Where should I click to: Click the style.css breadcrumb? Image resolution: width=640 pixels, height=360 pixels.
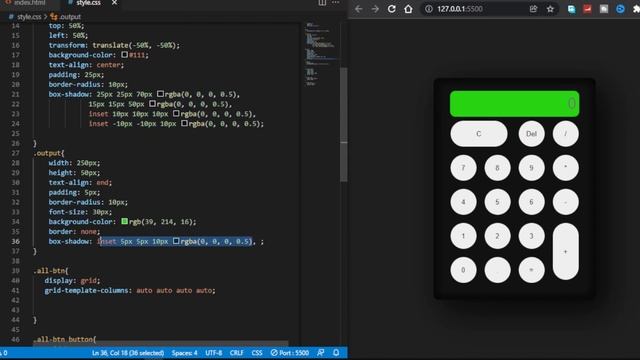tap(29, 17)
